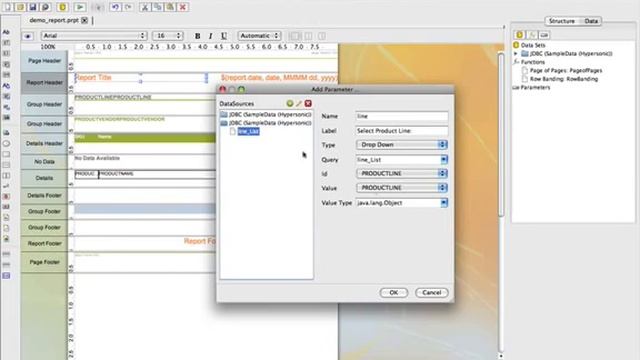Click the red Remove DataSource icon
Viewport: 640px width, 360px height.
pyautogui.click(x=308, y=104)
